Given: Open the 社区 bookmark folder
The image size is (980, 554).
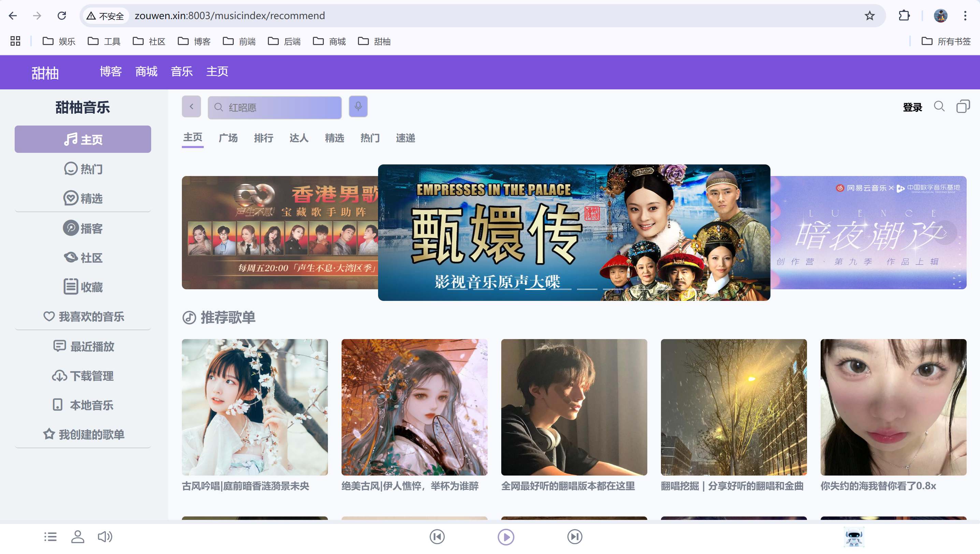Looking at the screenshot, I should tap(149, 41).
